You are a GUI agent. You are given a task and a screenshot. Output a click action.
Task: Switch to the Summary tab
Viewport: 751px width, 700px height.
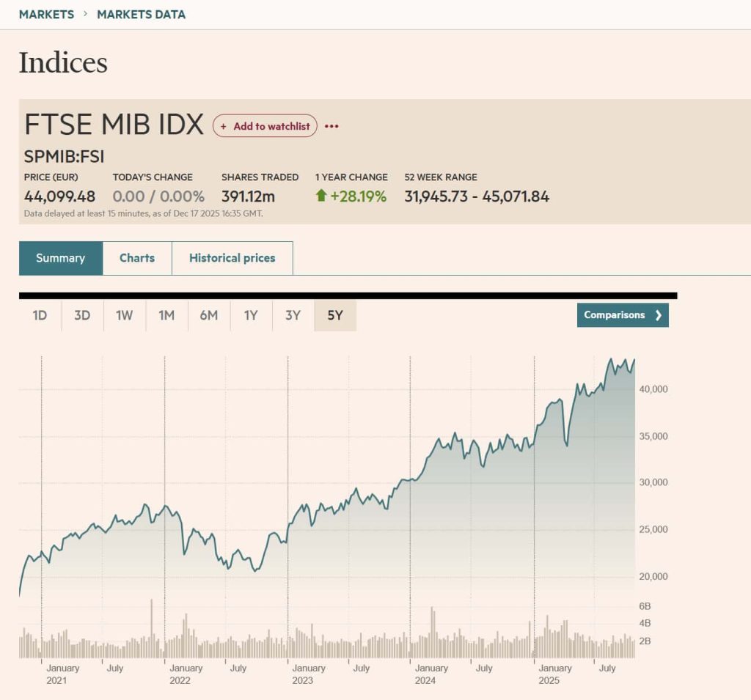[x=61, y=258]
